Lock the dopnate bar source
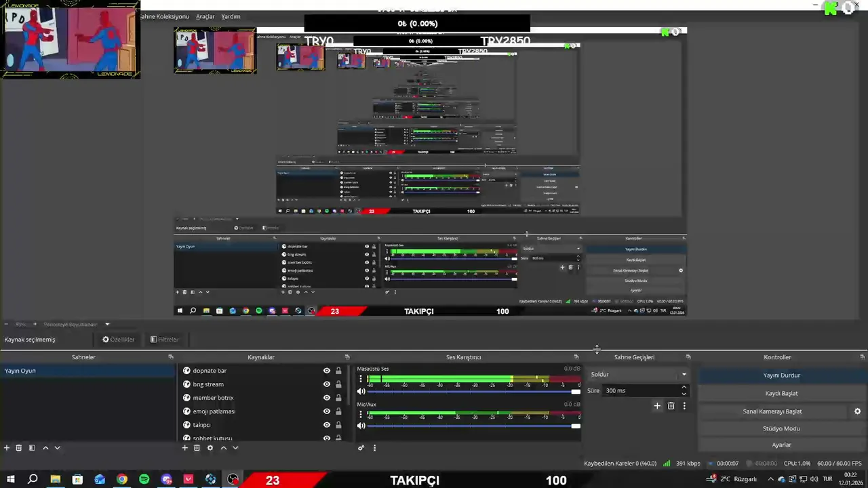Image resolution: width=868 pixels, height=488 pixels. click(338, 371)
